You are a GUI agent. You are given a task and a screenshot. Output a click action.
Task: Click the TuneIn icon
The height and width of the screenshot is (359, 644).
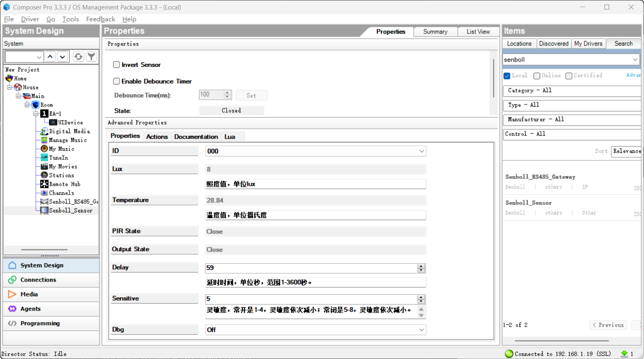(44, 158)
